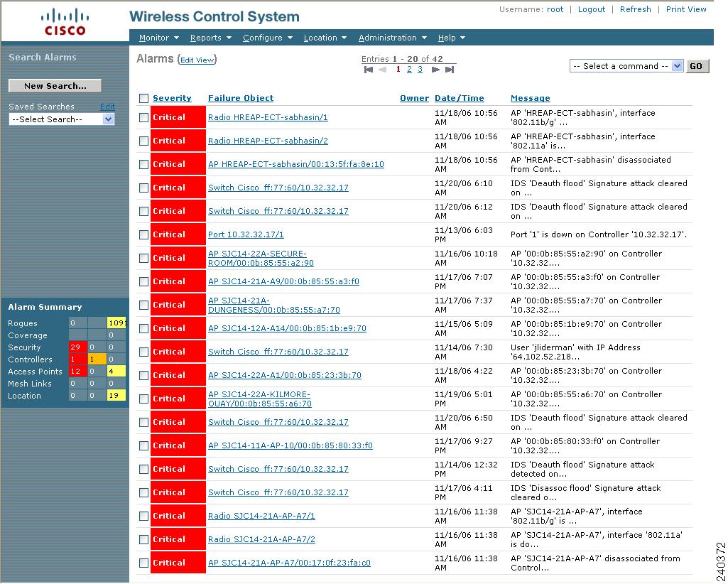Check the alarm for Radio HREAP-ECT-sabhasin/1
This screenshot has height=584, width=728.
pos(144,117)
